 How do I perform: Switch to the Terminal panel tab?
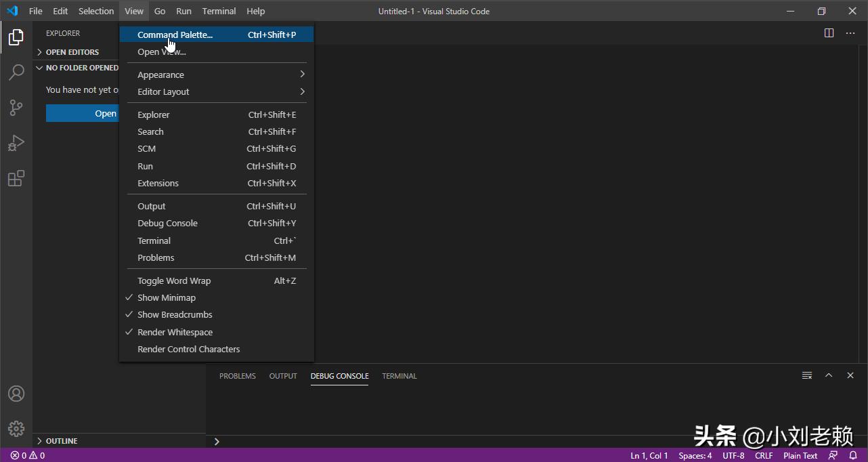pos(399,376)
